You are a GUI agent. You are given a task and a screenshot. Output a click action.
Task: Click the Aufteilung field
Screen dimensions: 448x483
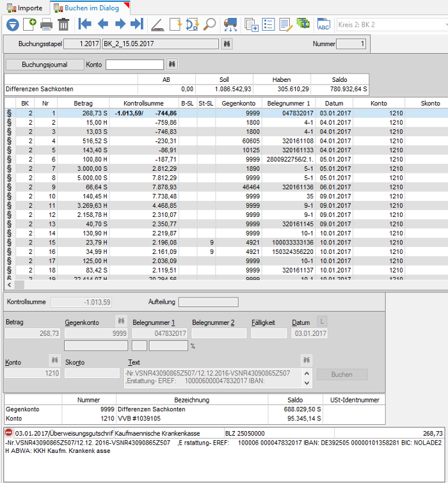(208, 302)
